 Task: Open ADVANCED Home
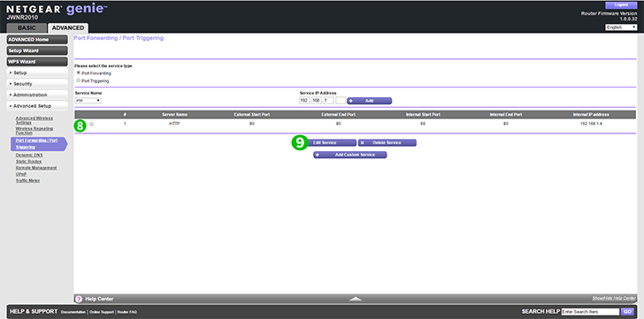(37, 40)
